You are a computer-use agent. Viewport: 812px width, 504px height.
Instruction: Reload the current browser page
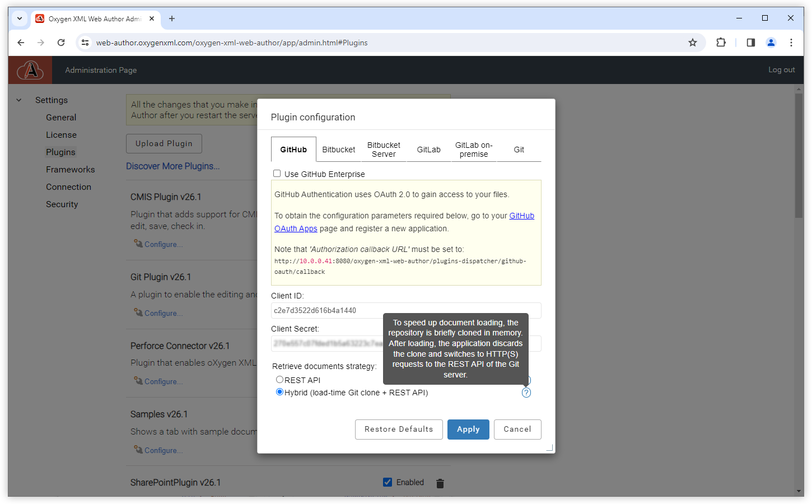point(61,43)
